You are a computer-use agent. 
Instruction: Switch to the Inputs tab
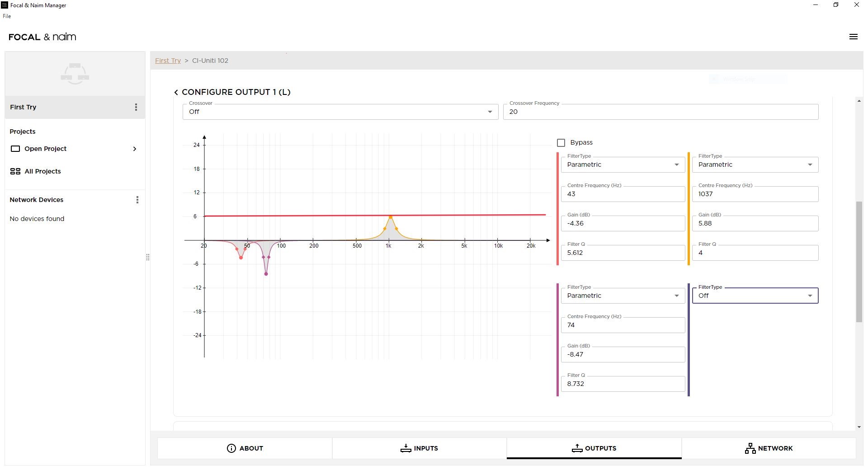(419, 448)
